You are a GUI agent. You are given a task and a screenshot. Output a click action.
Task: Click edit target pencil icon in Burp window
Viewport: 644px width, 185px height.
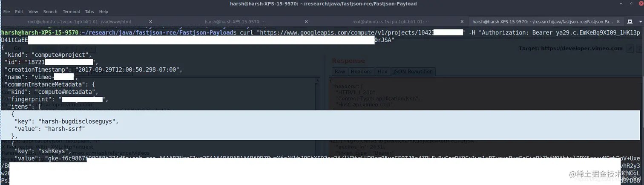pos(631,48)
